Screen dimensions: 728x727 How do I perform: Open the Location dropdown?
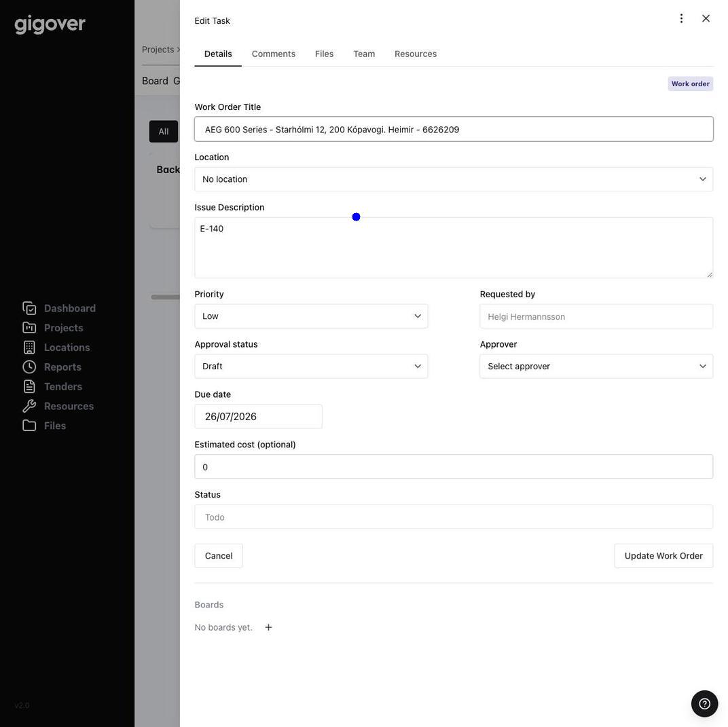click(x=454, y=179)
